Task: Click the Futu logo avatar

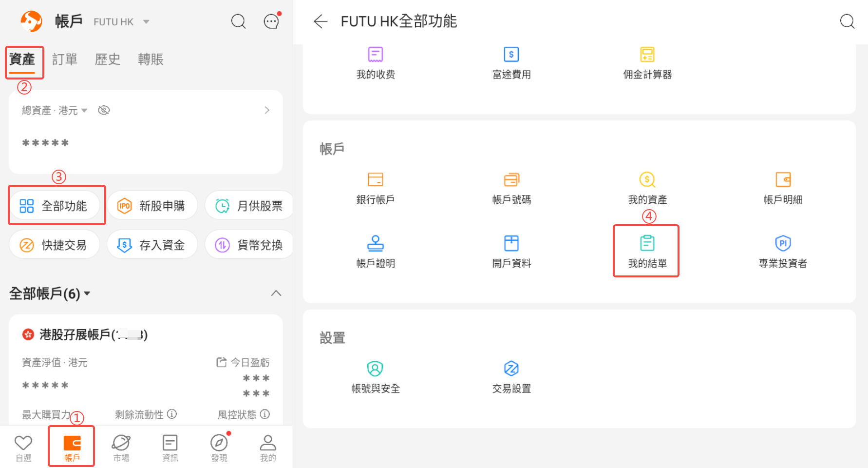Action: [x=31, y=21]
